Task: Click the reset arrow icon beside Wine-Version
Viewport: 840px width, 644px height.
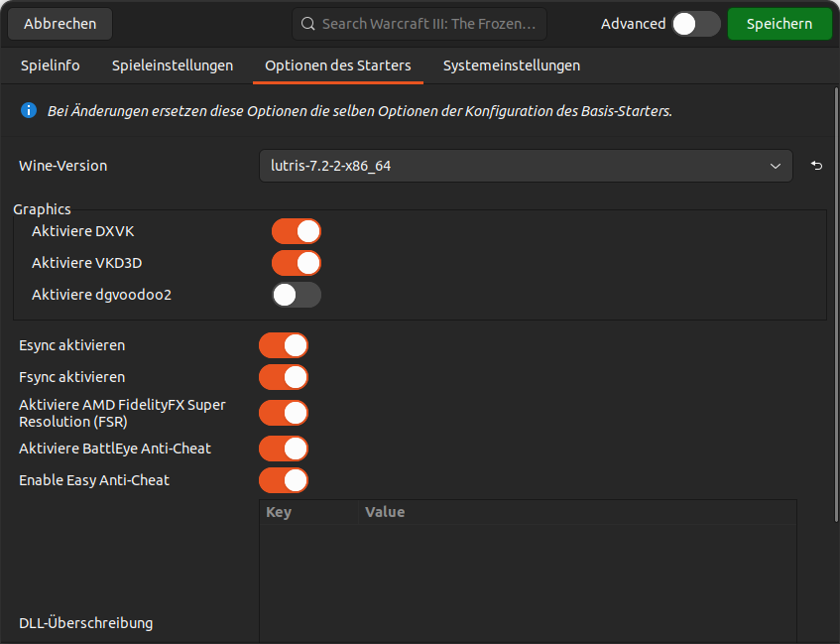Action: (x=816, y=166)
